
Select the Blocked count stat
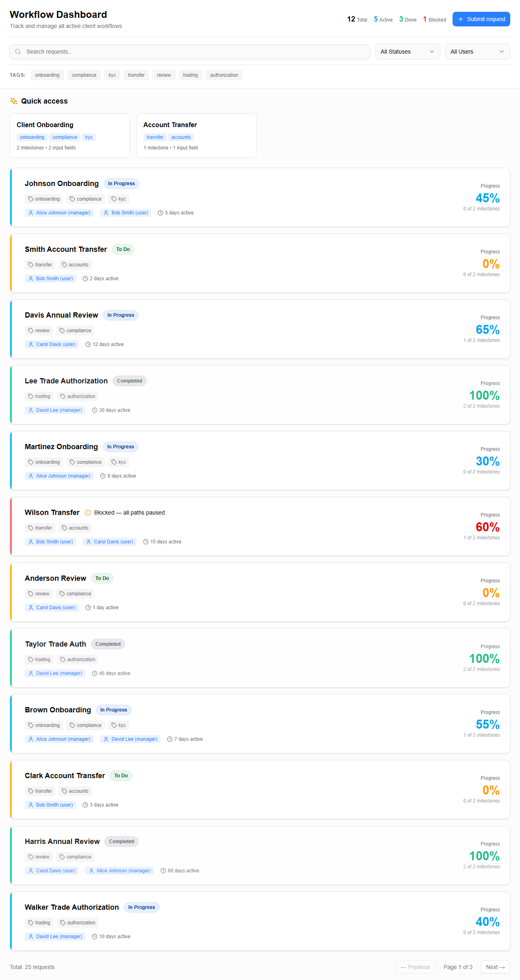coord(434,19)
